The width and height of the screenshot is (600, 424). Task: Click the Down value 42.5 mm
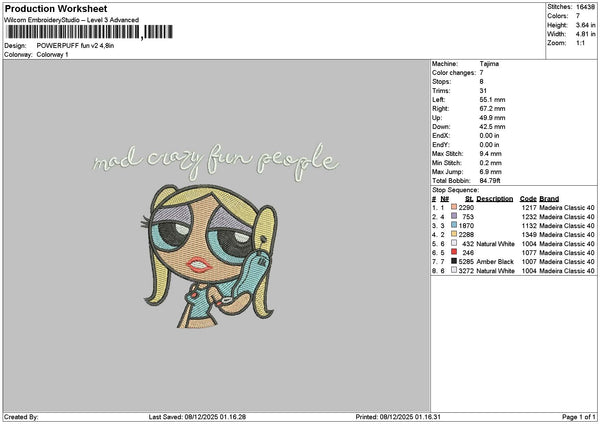tap(492, 127)
